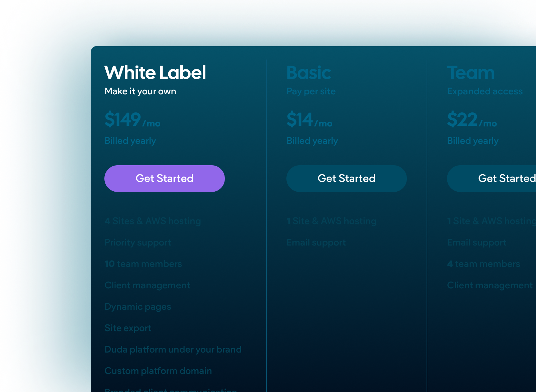The width and height of the screenshot is (536, 392).
Task: Click 'Billed yearly' under the Basic price
Action: (312, 141)
